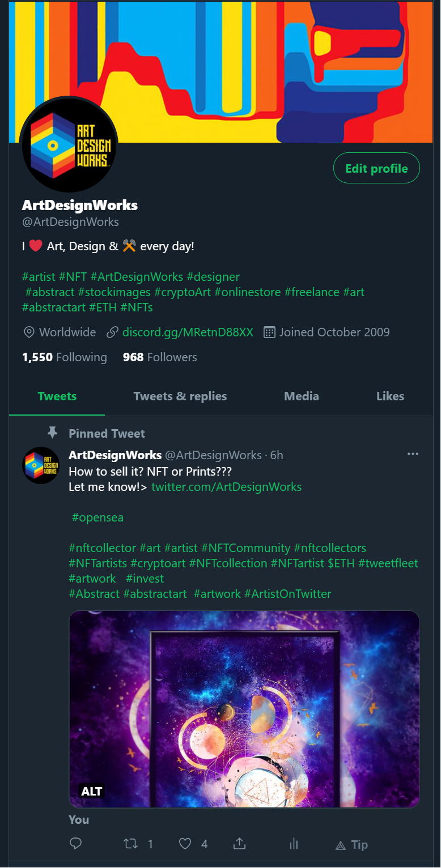Click the Edit profile button

pyautogui.click(x=376, y=168)
